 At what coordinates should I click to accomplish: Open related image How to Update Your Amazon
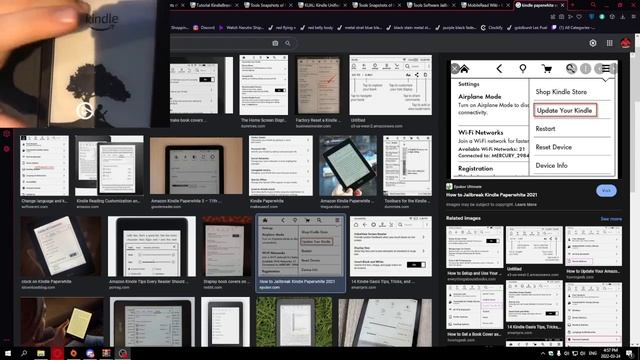click(x=594, y=247)
